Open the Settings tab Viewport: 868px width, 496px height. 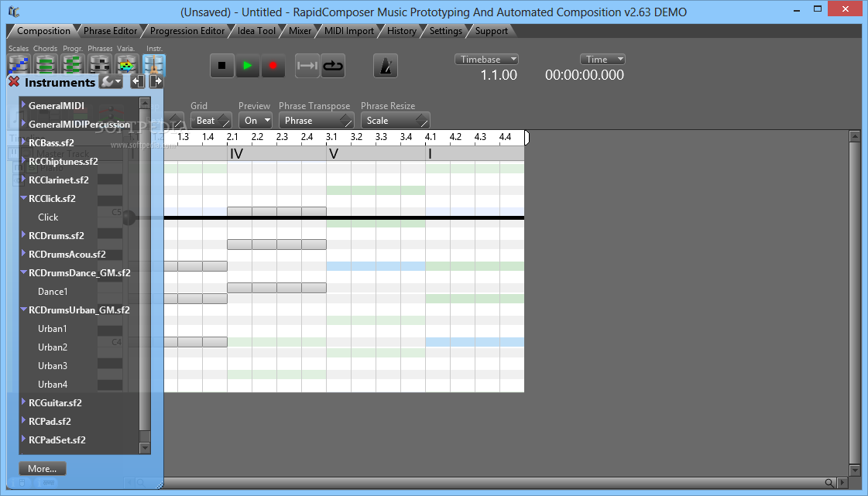coord(446,31)
